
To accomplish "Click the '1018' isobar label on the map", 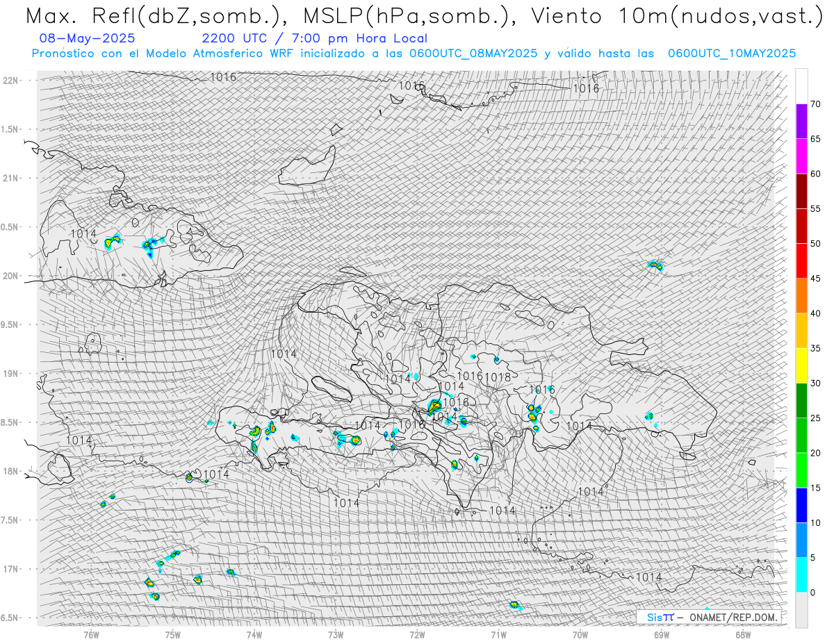I will tap(498, 377).
